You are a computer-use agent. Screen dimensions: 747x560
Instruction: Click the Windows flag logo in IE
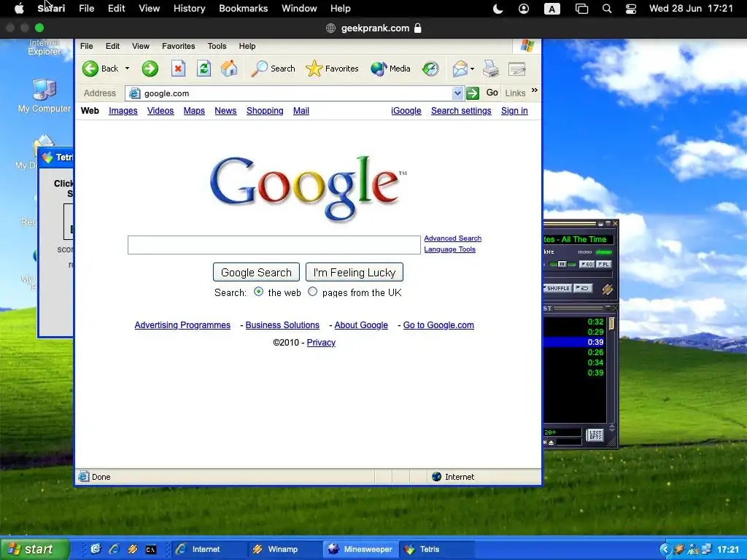point(527,46)
